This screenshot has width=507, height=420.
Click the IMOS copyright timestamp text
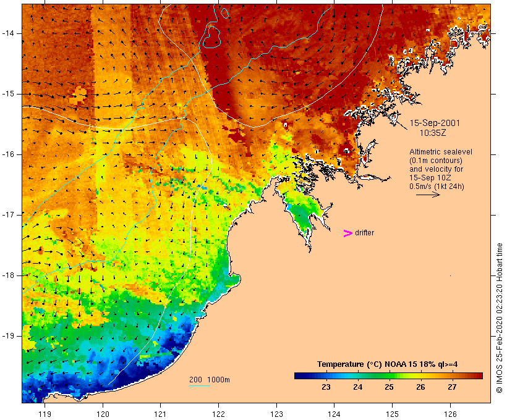click(499, 318)
